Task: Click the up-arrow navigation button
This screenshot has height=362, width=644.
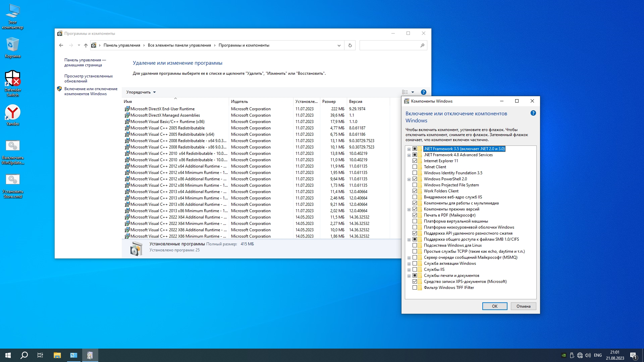Action: [x=86, y=45]
